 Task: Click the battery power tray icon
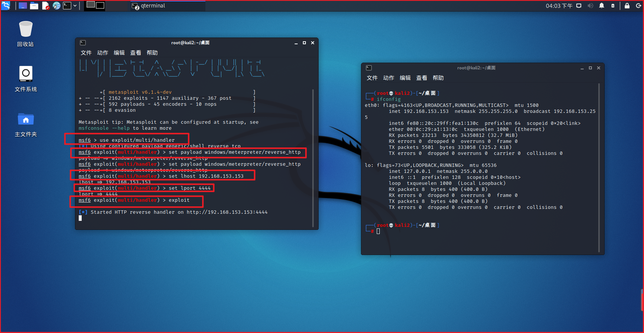[x=613, y=6]
